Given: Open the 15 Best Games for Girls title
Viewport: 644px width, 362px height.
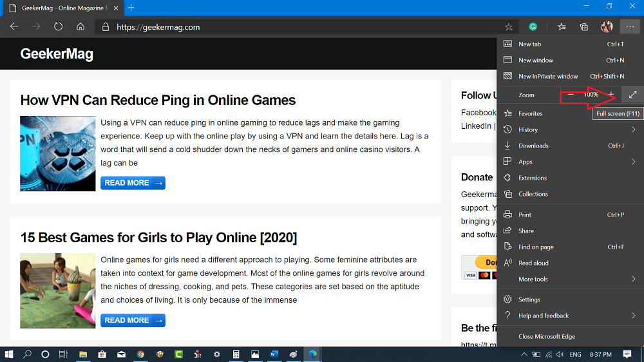Looking at the screenshot, I should pyautogui.click(x=158, y=237).
